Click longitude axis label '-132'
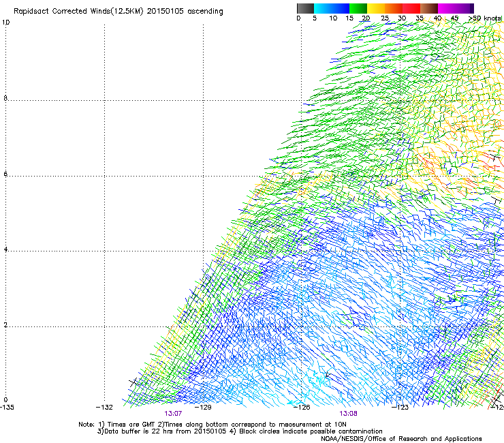This screenshot has height=443, width=504. pos(104,407)
